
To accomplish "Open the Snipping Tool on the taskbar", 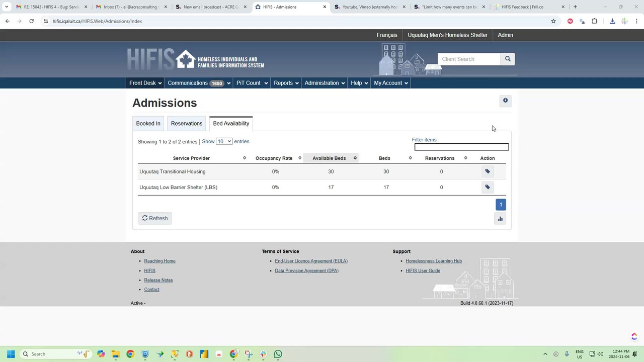I will (x=249, y=354).
